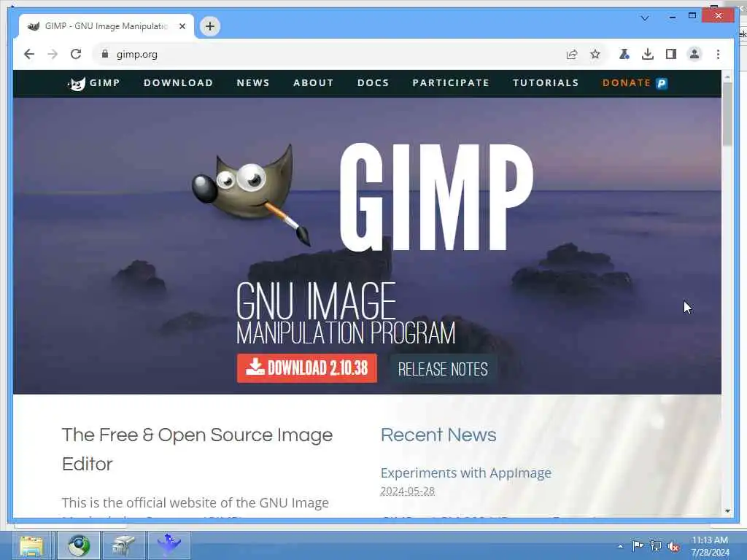Open the profile avatar menu
747x560 pixels.
tap(694, 54)
